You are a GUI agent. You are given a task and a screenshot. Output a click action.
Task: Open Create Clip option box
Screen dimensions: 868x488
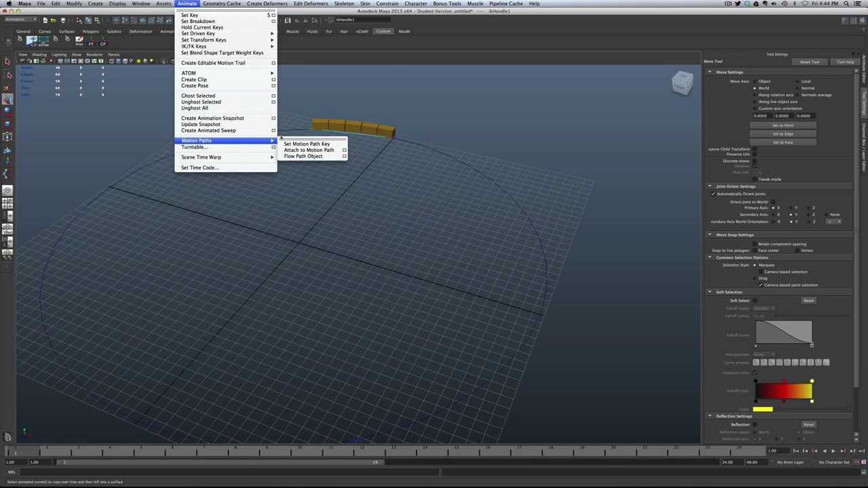coord(273,80)
